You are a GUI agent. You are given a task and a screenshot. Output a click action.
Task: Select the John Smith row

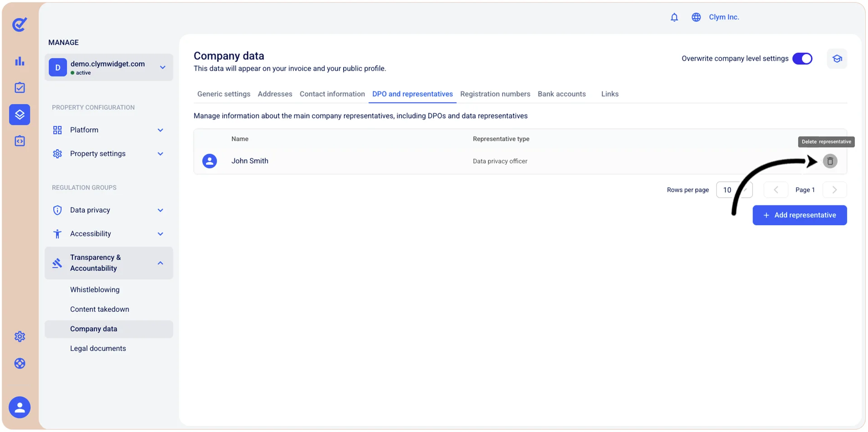click(520, 161)
